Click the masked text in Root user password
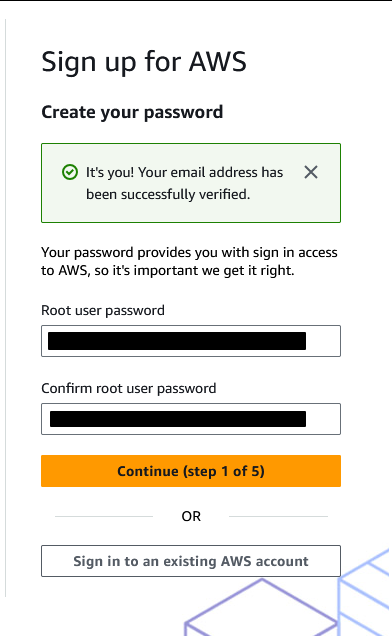Screen dimensions: 392x636 click(x=177, y=341)
